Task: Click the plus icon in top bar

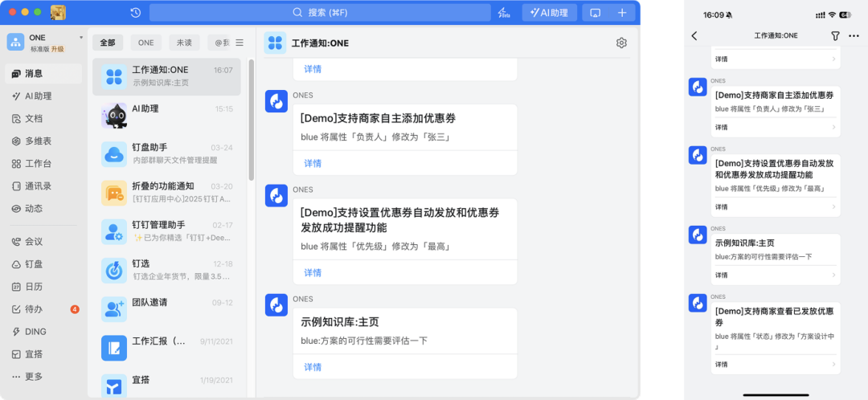Action: point(622,13)
